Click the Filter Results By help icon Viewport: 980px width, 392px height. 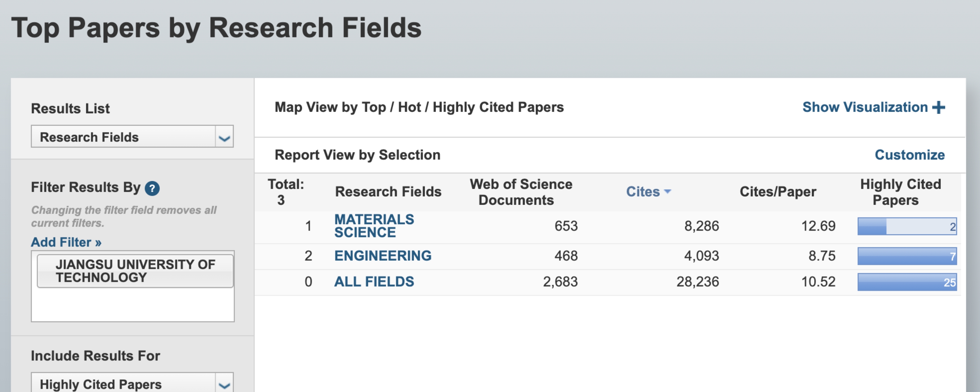click(152, 188)
